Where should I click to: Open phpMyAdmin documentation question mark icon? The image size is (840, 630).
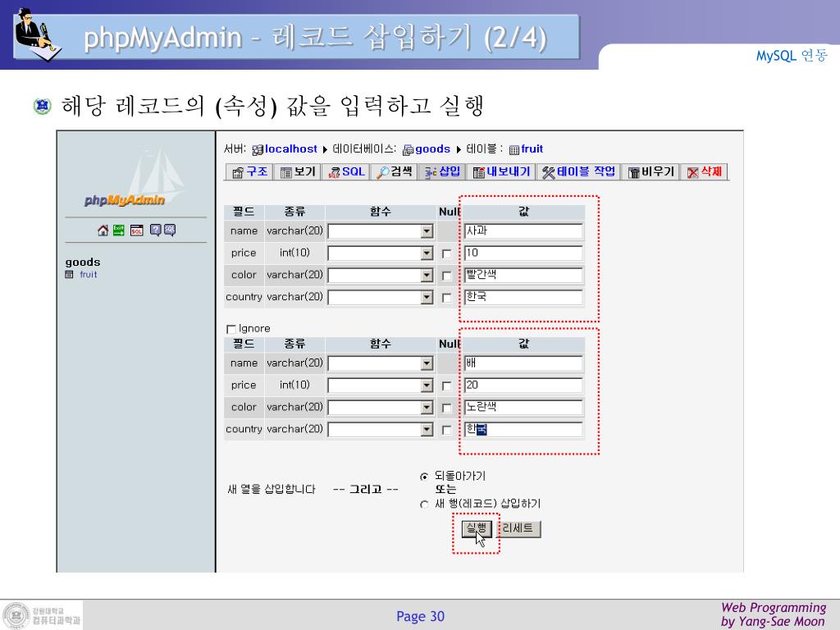click(x=155, y=230)
